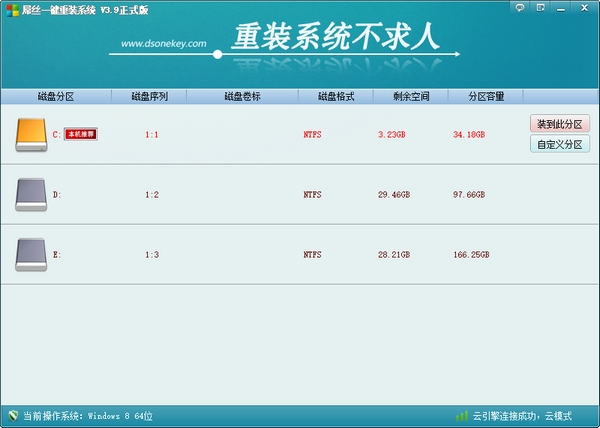Click the 本机推荐 badge on C: drive
This screenshot has width=600, height=428.
pyautogui.click(x=81, y=134)
